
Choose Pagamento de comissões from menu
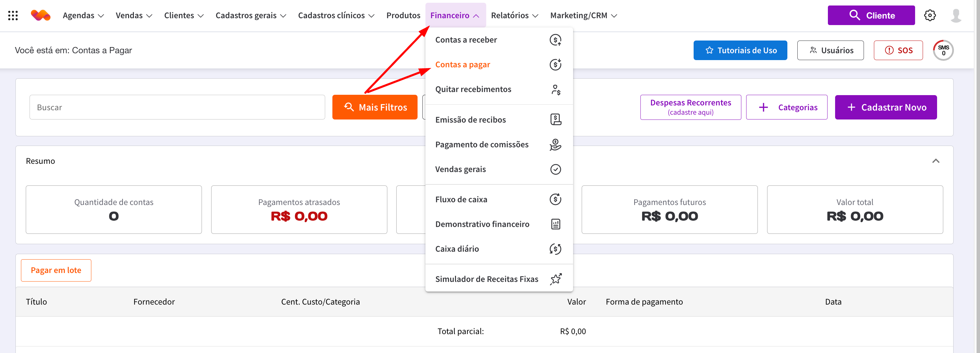(482, 145)
